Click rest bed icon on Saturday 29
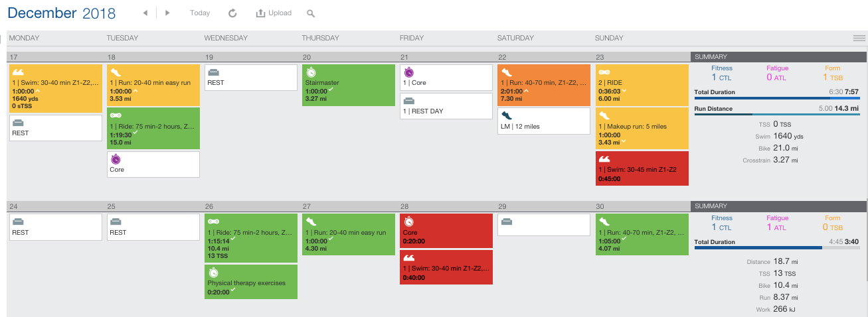Viewport: 868px width, 317px height. coord(507,222)
